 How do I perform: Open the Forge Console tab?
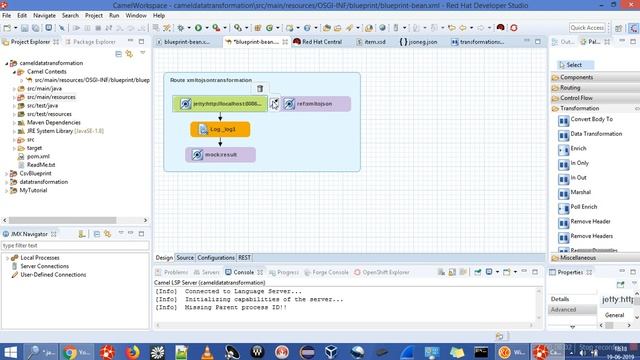click(x=326, y=272)
